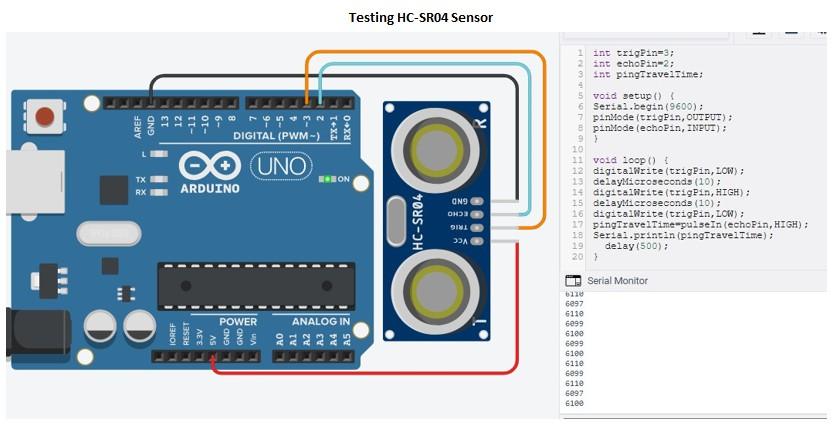Select the orange trigger wire

pos(544,139)
